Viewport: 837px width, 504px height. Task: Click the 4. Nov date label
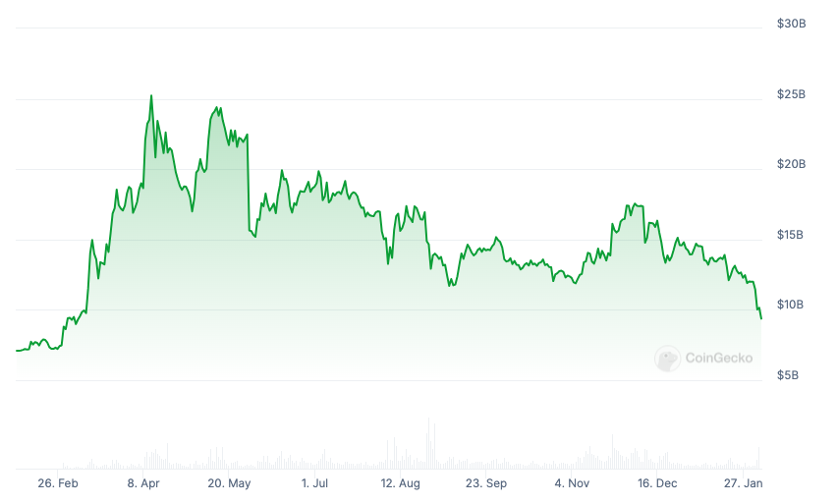pos(572,483)
